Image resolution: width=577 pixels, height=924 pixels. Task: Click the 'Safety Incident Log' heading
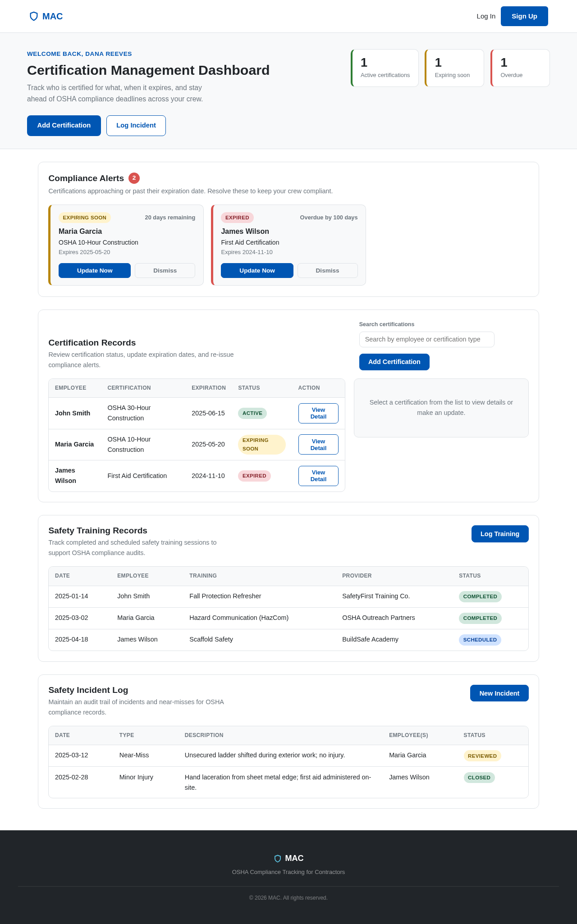pyautogui.click(x=88, y=690)
